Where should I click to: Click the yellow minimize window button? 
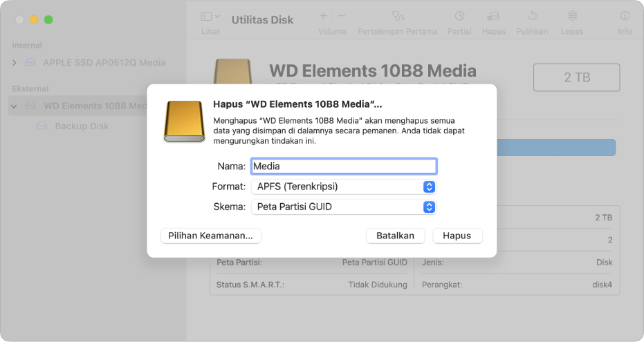(34, 19)
